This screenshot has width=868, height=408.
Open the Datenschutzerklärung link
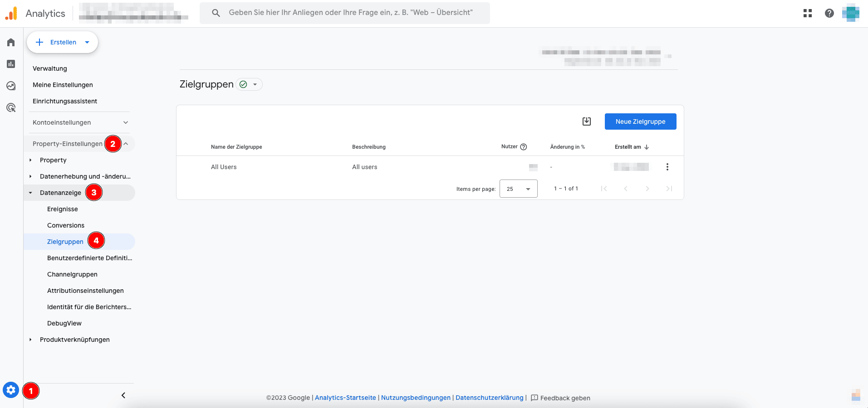click(x=489, y=398)
